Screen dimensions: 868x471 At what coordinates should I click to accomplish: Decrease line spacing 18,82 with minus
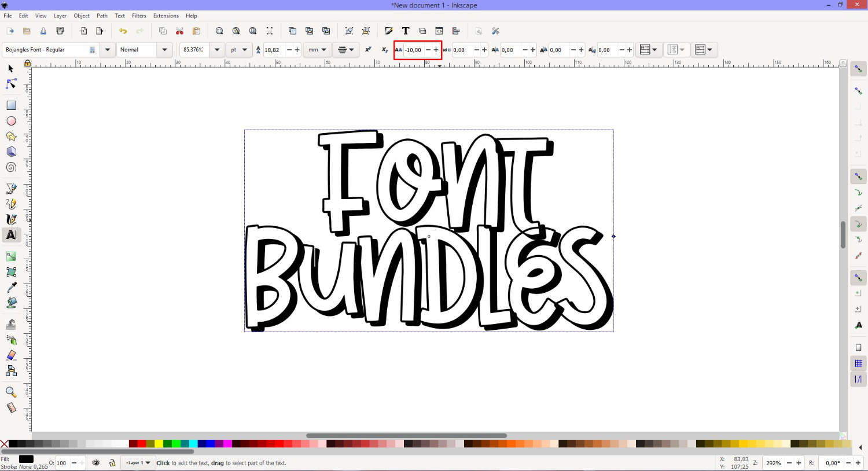point(289,50)
